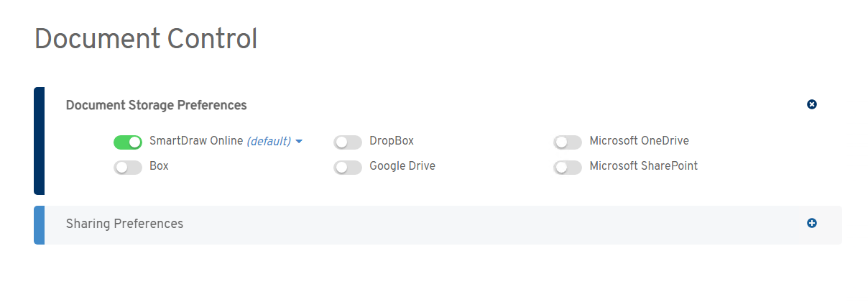Collapse Document Storage Preferences with the X icon
868x305 pixels.
[x=812, y=104]
